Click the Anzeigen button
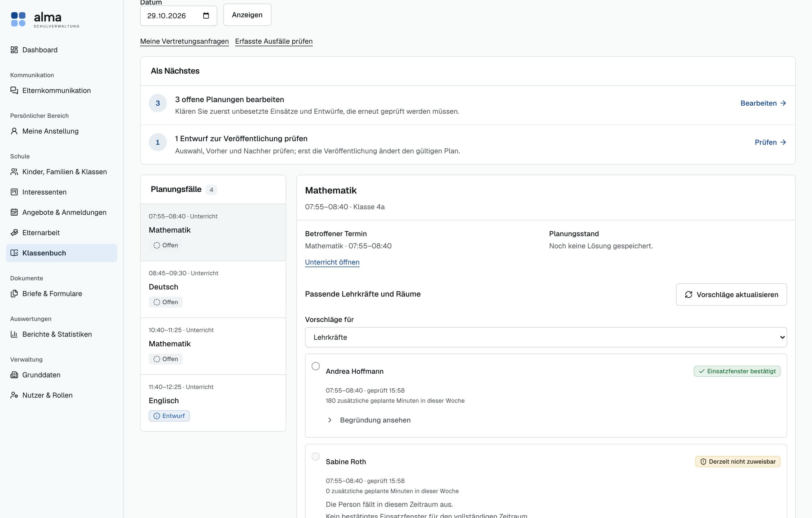812x518 pixels. [x=247, y=15]
